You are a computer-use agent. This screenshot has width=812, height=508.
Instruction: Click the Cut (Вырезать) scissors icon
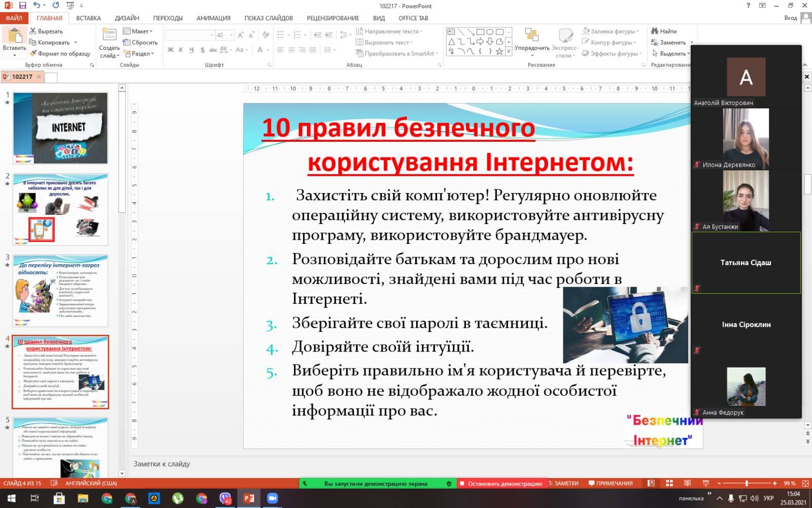click(33, 31)
